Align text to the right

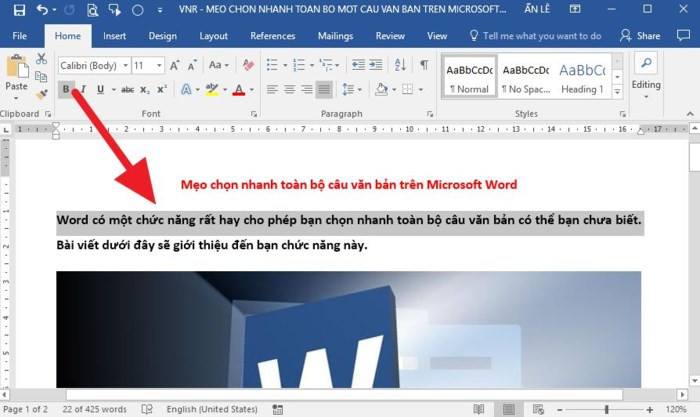[x=307, y=90]
